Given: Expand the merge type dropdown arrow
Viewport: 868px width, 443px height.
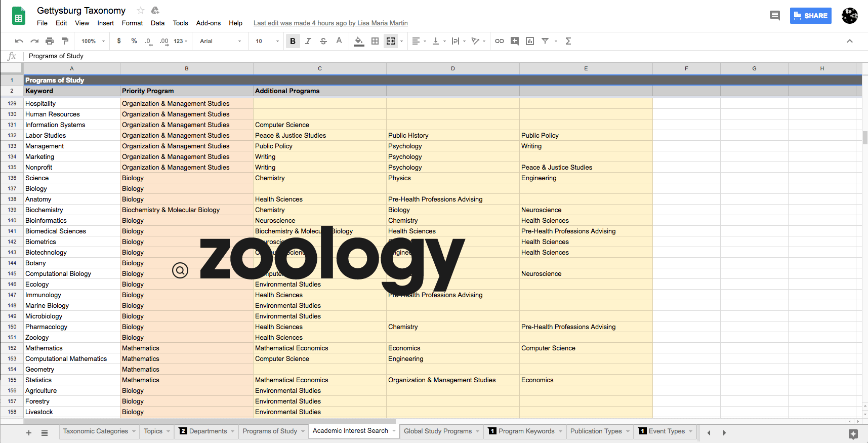Looking at the screenshot, I should pyautogui.click(x=401, y=41).
